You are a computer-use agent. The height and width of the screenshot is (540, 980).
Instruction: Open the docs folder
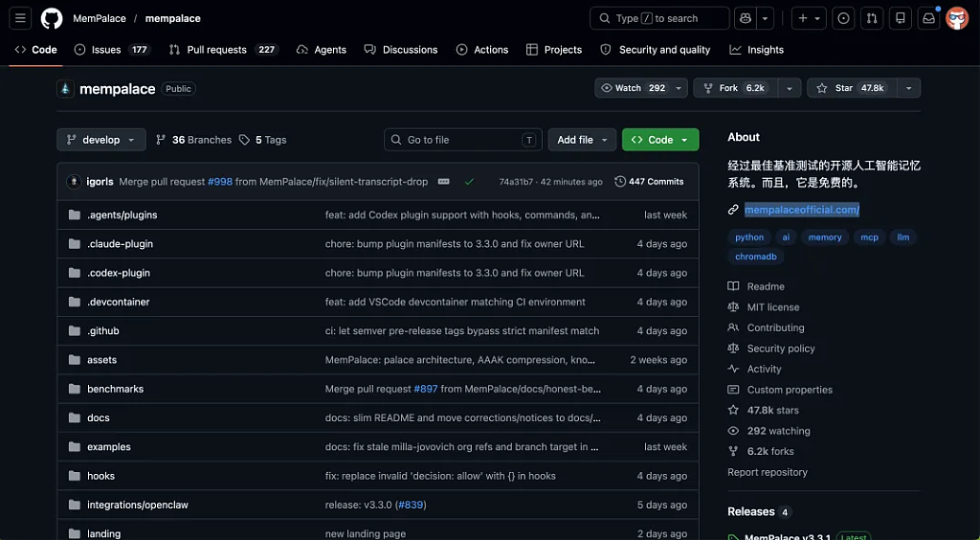[x=99, y=418]
